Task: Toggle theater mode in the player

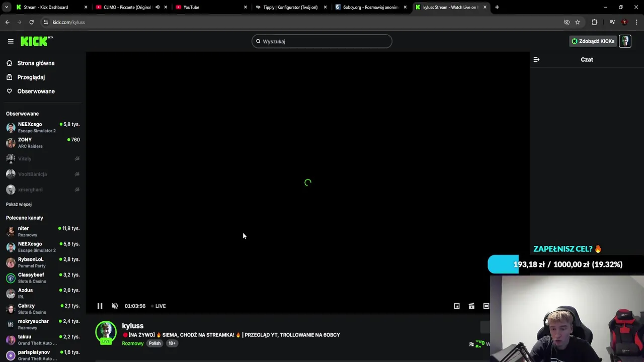Action: coord(486,306)
